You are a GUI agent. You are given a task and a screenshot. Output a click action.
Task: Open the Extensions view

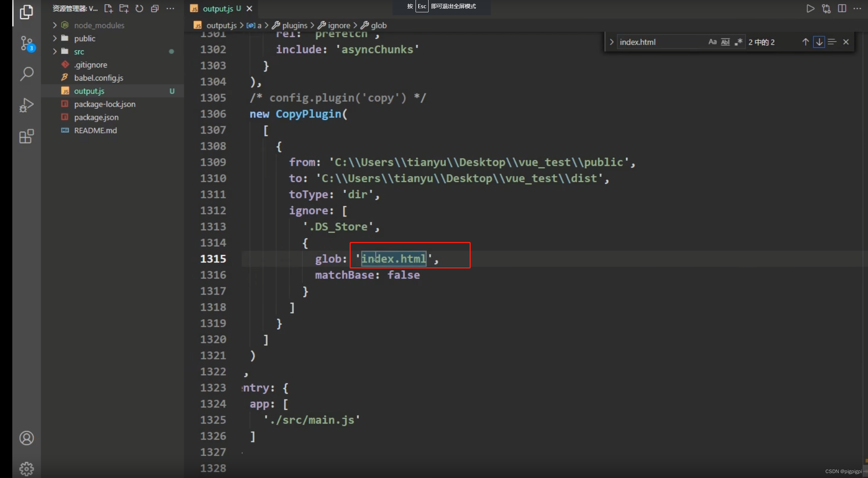pos(26,136)
